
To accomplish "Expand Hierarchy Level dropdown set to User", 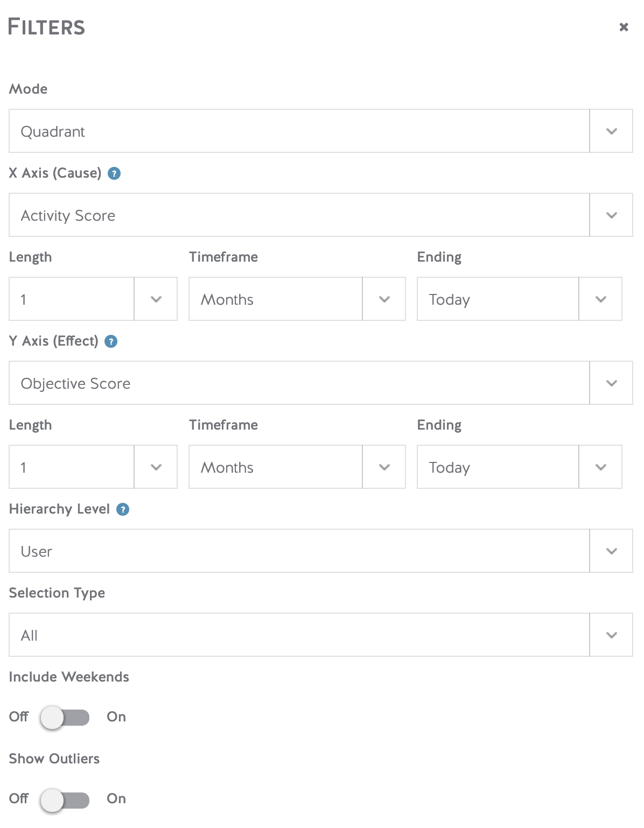I will click(321, 551).
